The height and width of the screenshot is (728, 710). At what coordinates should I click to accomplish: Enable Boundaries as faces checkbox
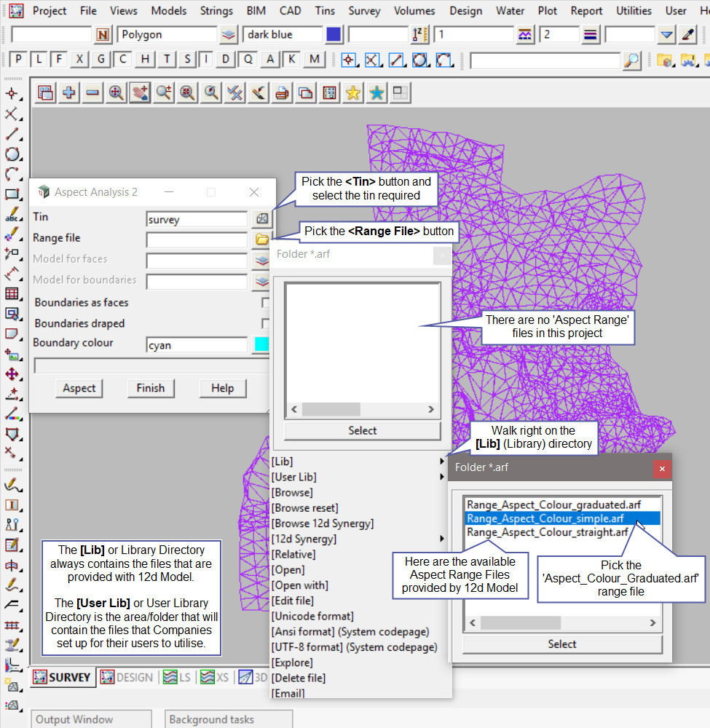coord(265,303)
